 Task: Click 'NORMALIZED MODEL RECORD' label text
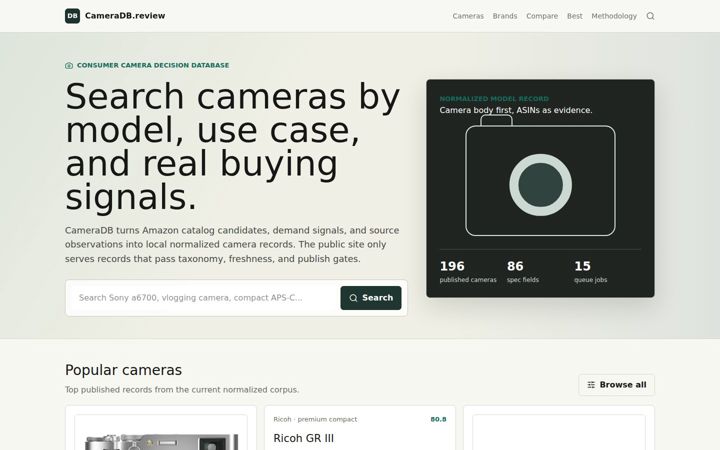494,99
